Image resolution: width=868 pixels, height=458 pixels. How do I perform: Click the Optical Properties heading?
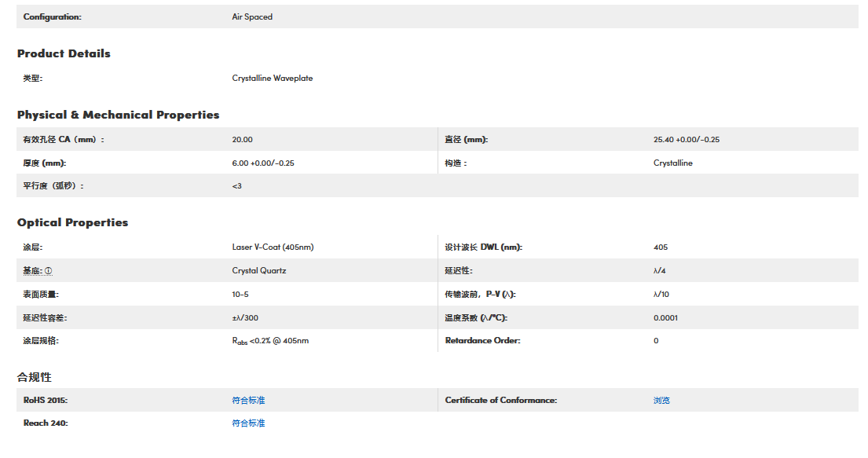72,223
